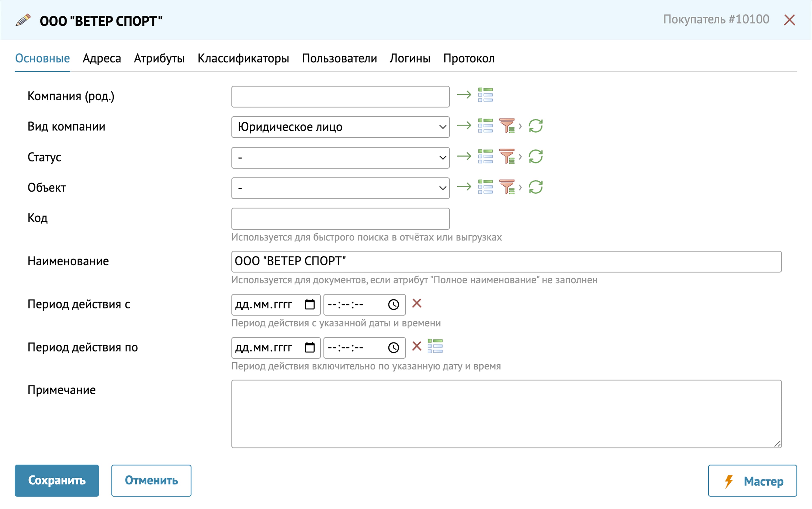The image size is (812, 509).
Task: Open the calendar picker for Период действия с
Action: click(310, 305)
